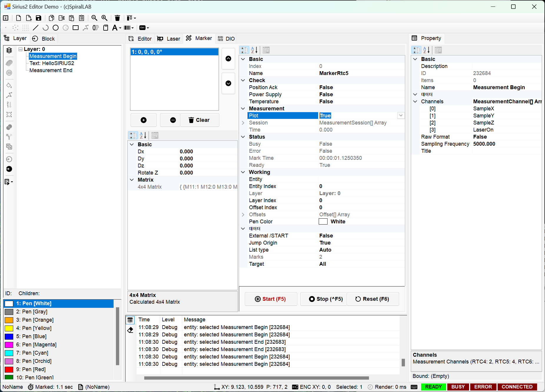
Task: Select the Arc drawing tool
Action: [x=46, y=28]
